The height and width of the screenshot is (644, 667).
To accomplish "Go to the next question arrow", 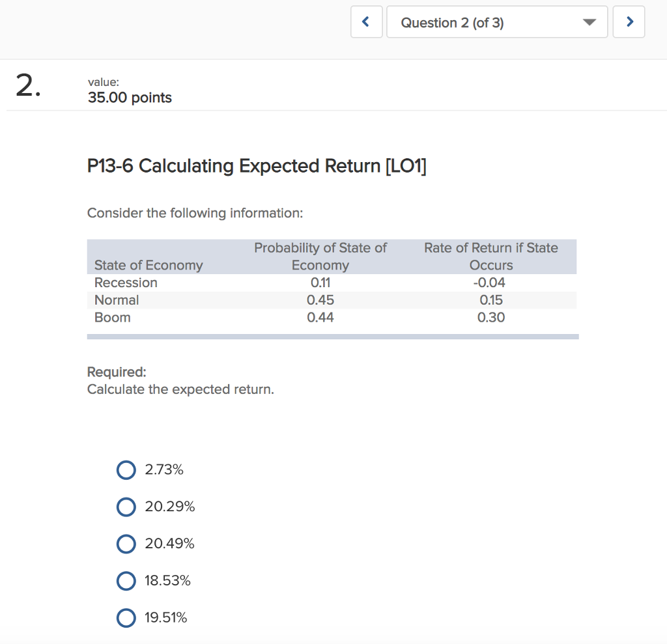I will tap(629, 22).
